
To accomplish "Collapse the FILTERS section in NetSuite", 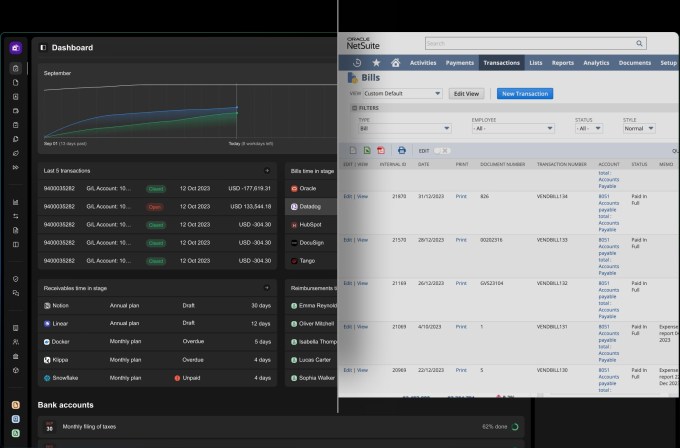I will coord(354,108).
